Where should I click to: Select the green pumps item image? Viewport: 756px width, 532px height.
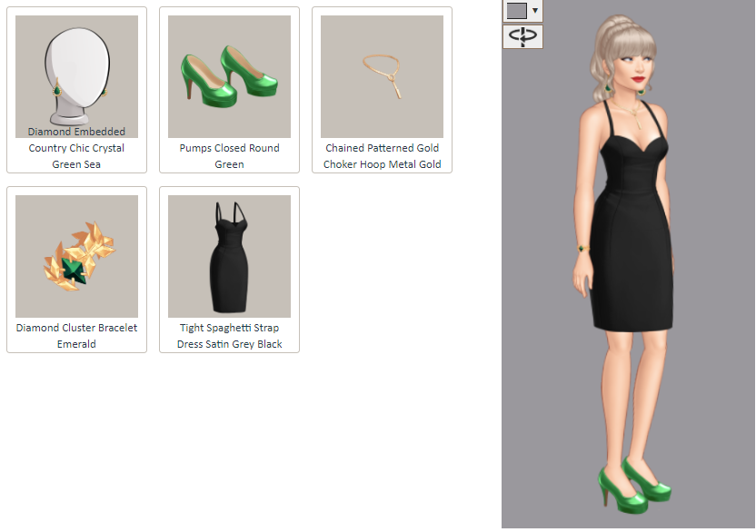(x=229, y=76)
